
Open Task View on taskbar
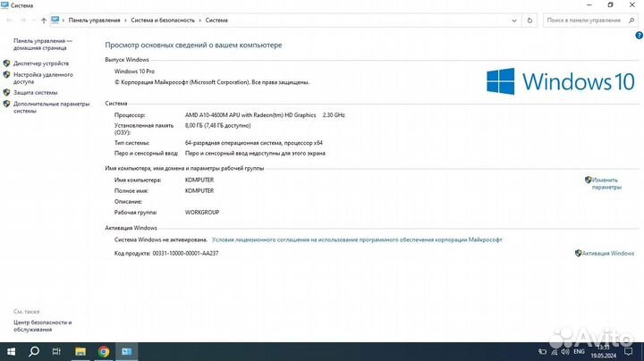(x=56, y=351)
